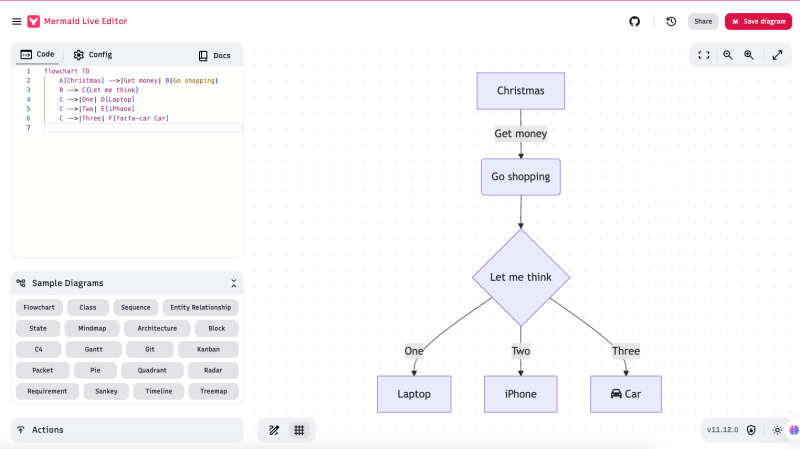Click the 'Get money' edge label

pos(520,134)
